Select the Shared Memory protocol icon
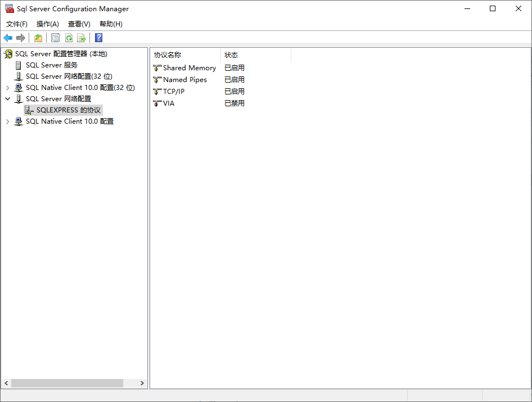532x402 pixels. point(157,68)
